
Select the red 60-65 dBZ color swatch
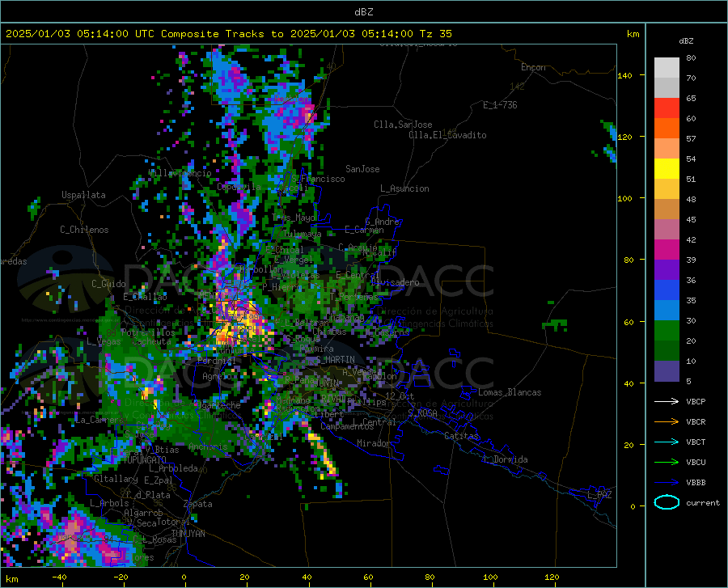(x=667, y=108)
